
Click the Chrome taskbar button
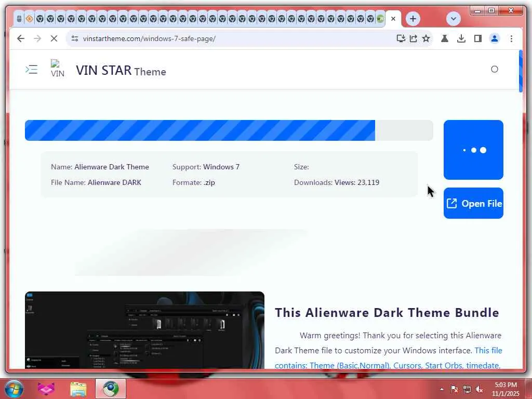(x=111, y=389)
